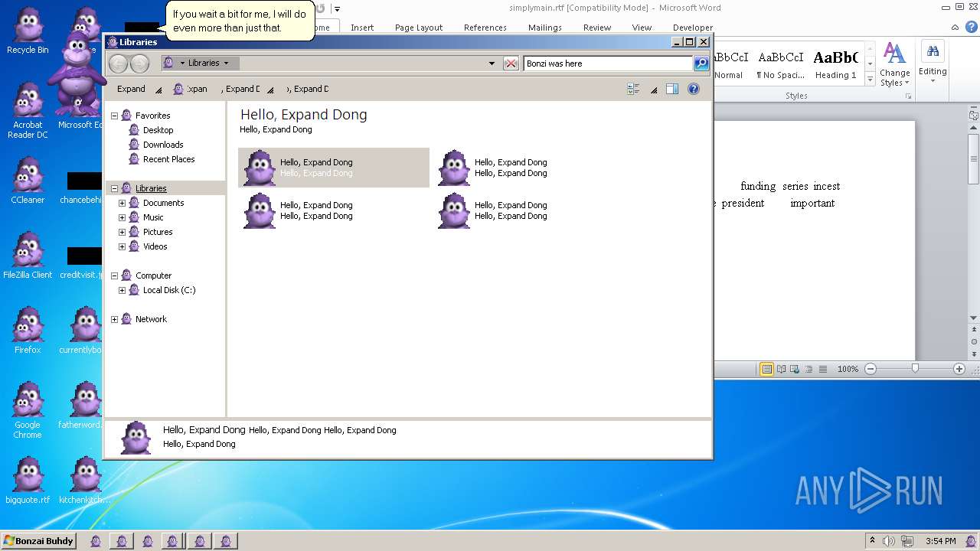Expand the Music library node
This screenshot has width=980, height=551.
coord(122,217)
